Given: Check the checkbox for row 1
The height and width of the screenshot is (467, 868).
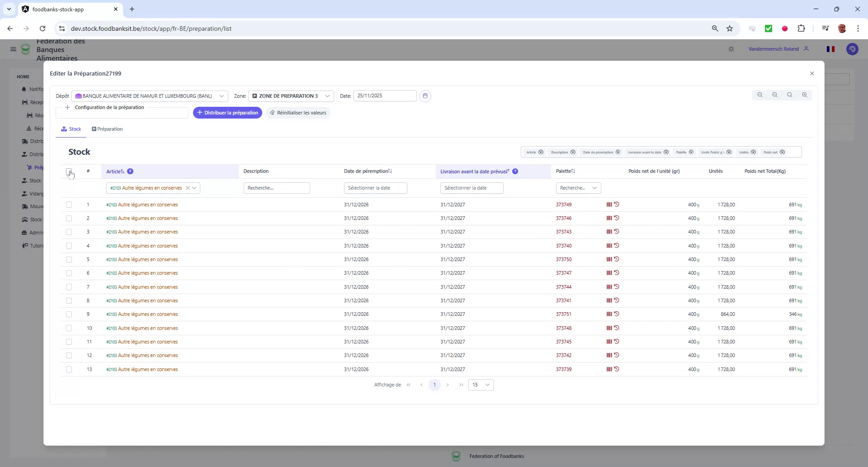Looking at the screenshot, I should point(69,205).
